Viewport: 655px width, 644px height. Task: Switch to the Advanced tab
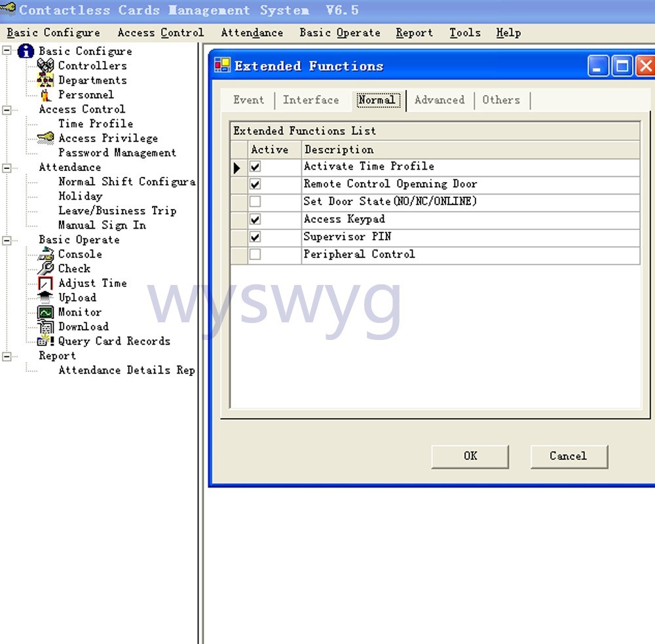(439, 100)
